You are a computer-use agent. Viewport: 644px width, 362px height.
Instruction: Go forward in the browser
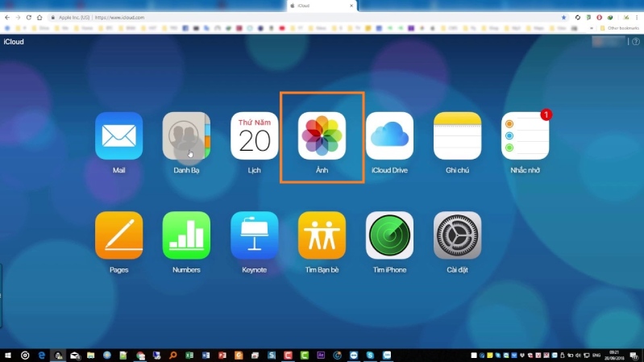click(x=18, y=18)
